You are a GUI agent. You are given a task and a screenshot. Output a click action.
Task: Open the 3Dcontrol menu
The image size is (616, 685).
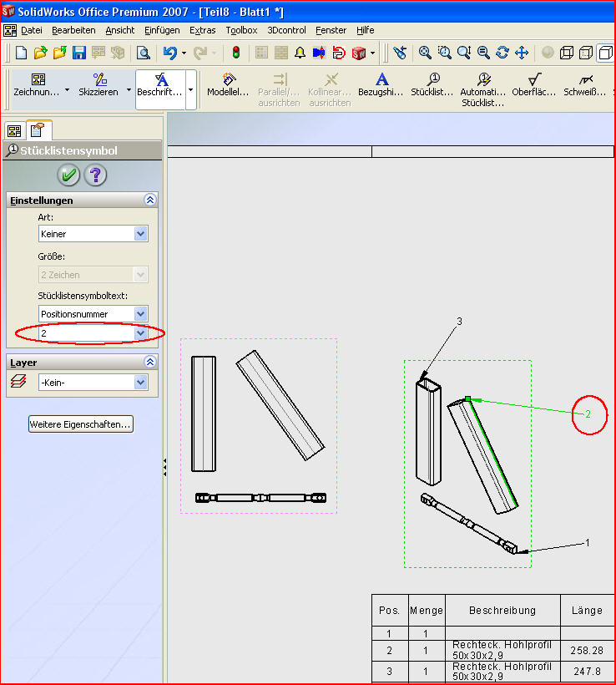click(x=286, y=30)
